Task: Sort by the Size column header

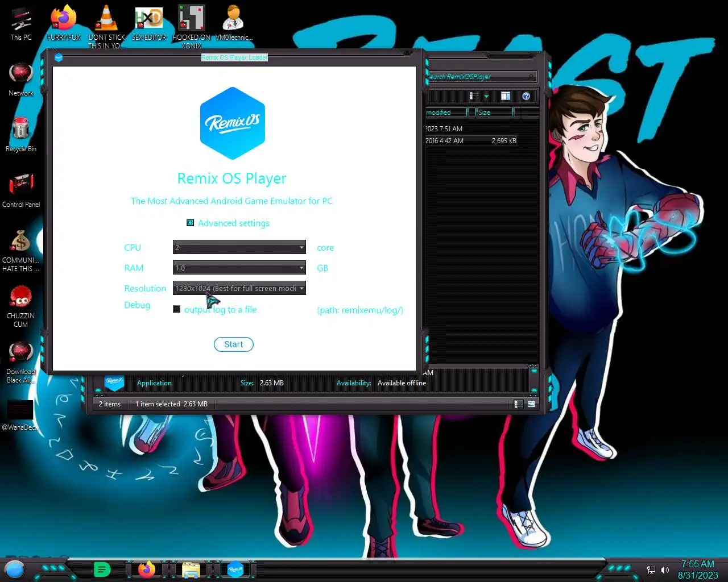Action: pos(494,113)
